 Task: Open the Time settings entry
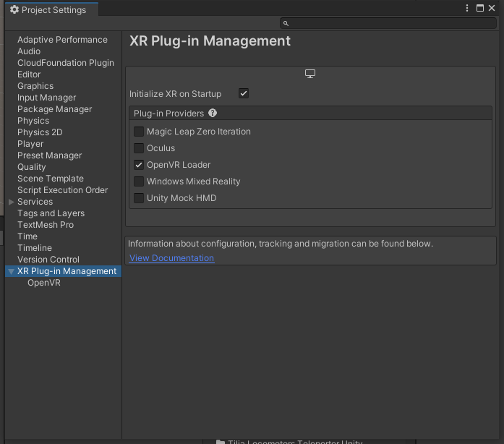pyautogui.click(x=27, y=236)
